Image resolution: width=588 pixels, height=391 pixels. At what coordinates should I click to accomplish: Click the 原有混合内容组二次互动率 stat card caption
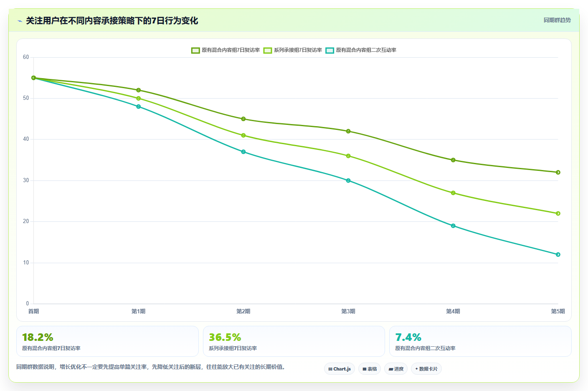pos(426,348)
